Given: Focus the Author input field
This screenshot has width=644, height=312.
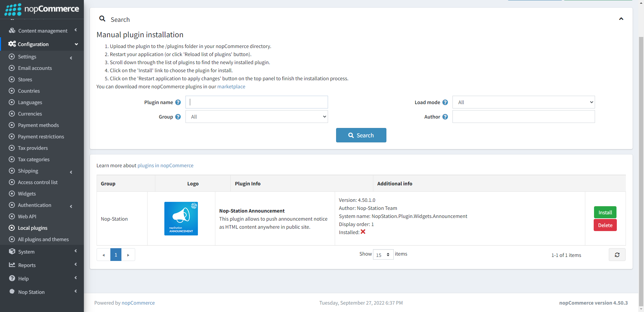Looking at the screenshot, I should tap(524, 117).
